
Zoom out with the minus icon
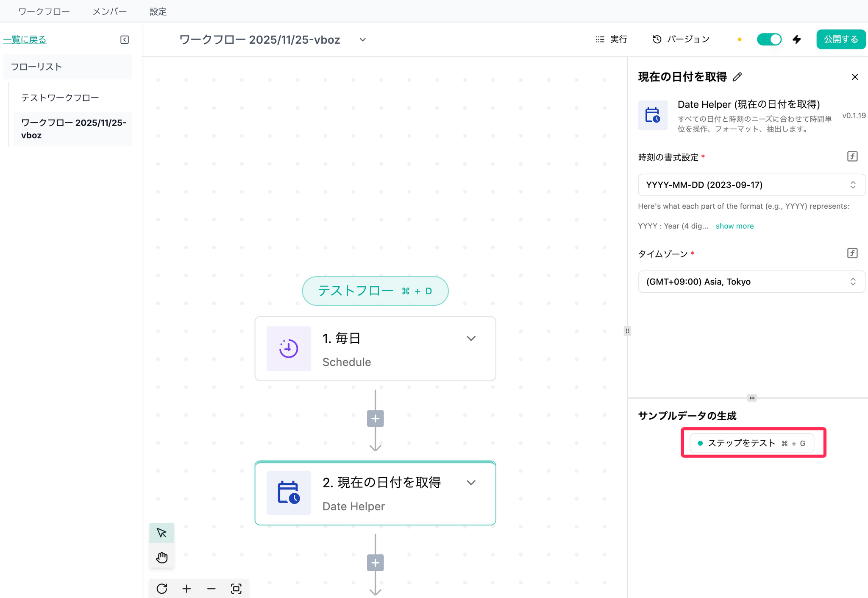point(211,589)
